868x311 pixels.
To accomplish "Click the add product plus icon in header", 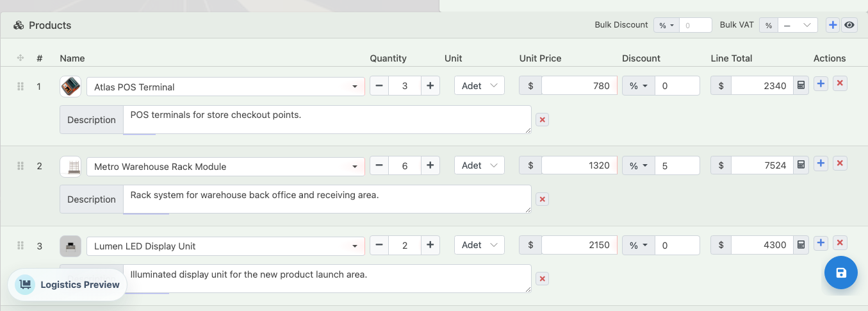I will pos(833,25).
